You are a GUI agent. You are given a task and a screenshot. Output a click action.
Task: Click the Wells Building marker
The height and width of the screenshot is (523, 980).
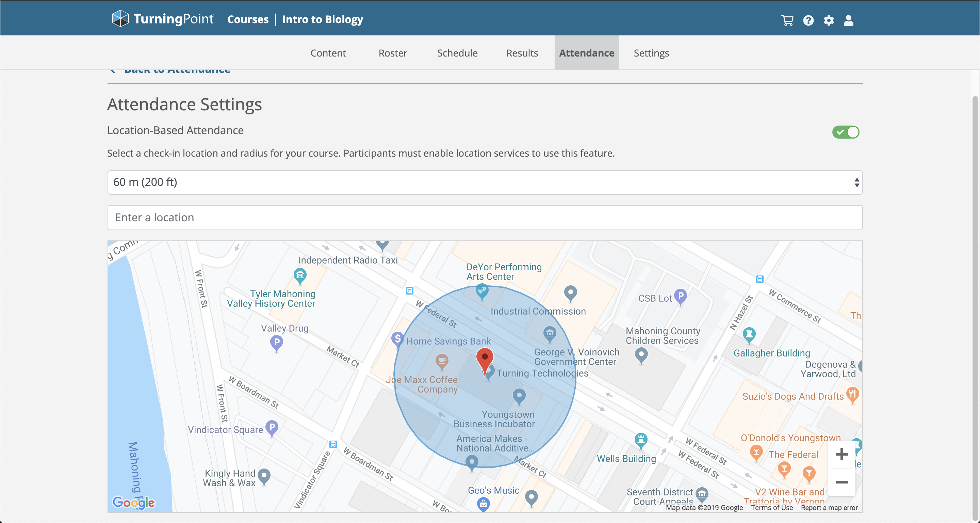pos(641,440)
